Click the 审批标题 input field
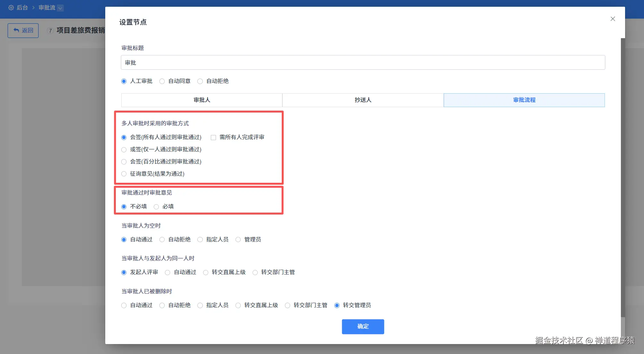644x354 pixels. pyautogui.click(x=363, y=63)
